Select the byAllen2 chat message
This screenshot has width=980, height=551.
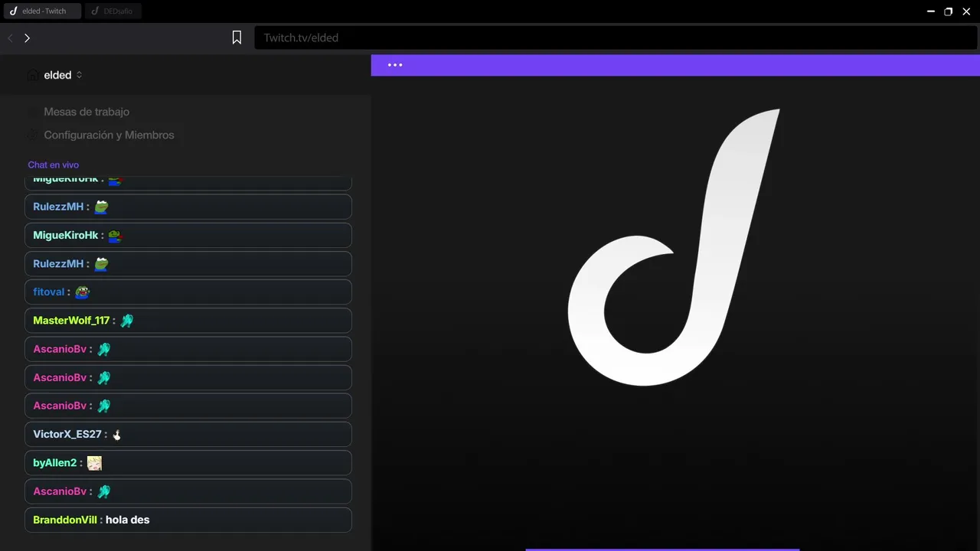point(188,463)
